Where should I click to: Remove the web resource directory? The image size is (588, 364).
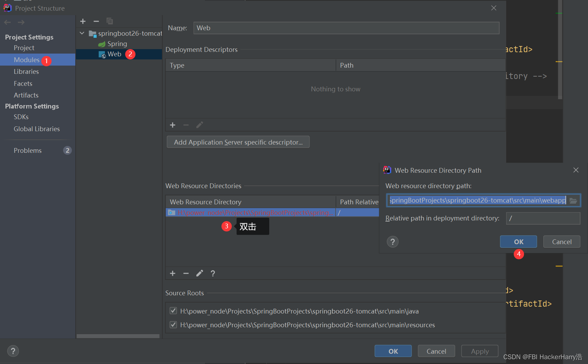186,273
